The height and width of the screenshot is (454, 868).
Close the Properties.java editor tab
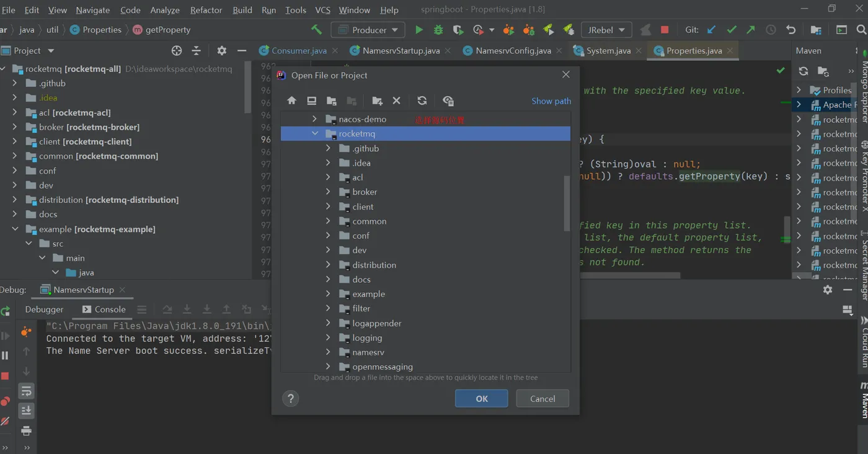point(730,51)
